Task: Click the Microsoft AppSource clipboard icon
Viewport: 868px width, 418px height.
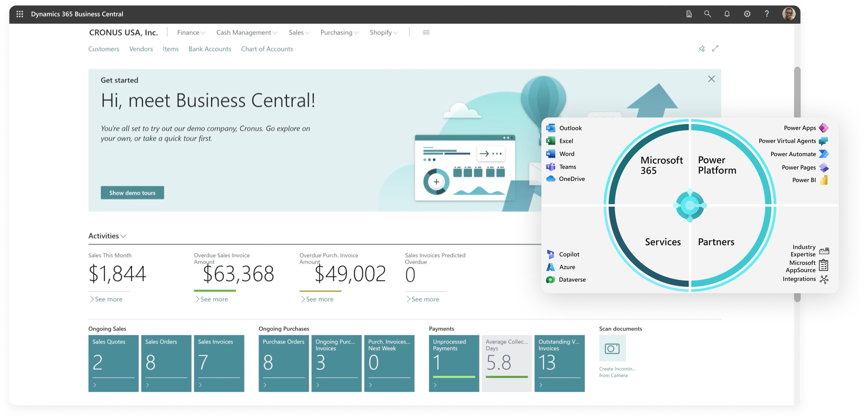Action: [x=823, y=265]
